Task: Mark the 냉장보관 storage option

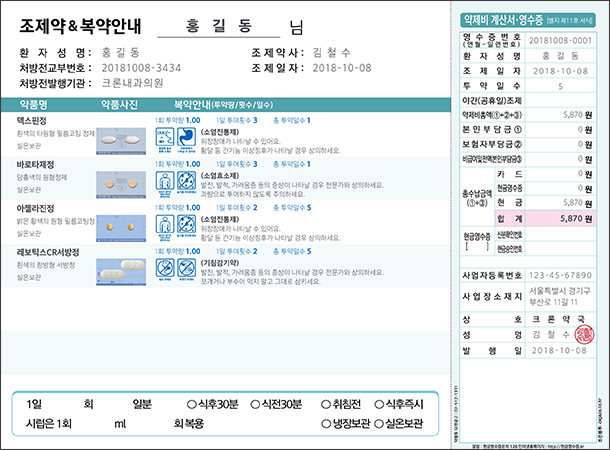Action: click(x=325, y=423)
